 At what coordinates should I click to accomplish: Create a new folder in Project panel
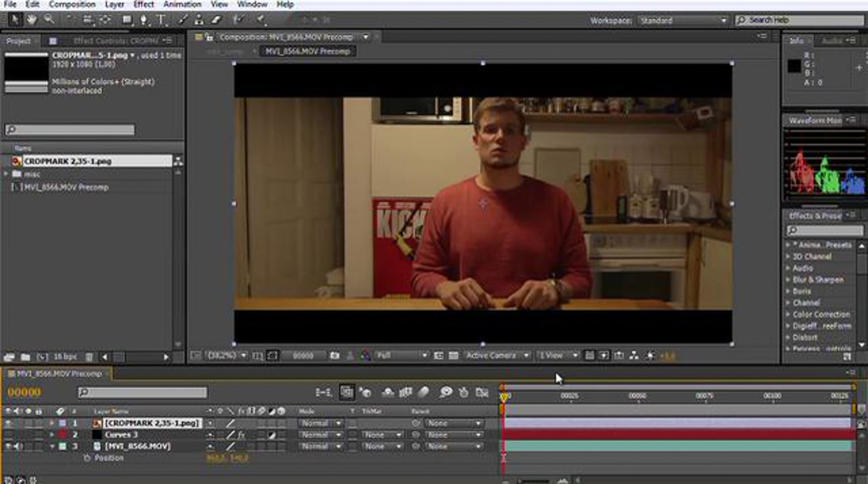tap(25, 357)
